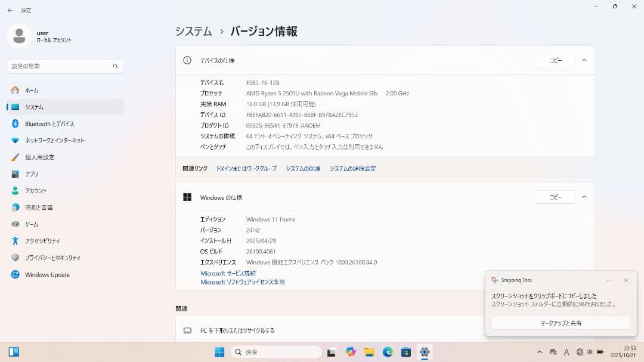Open ネットワークとインターネット settings
The height and width of the screenshot is (362, 644).
(65, 141)
